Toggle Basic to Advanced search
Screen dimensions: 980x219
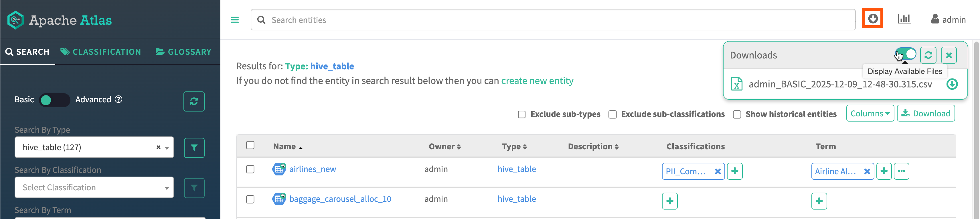(x=54, y=100)
